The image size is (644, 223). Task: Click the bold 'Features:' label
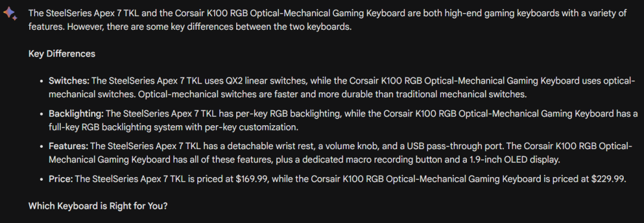[x=69, y=146]
